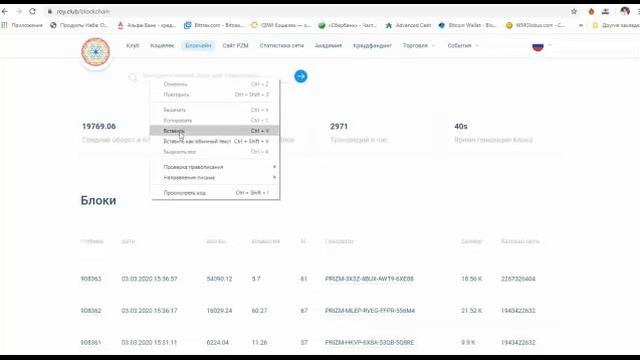Screen dimensions: 640x360
Task: Open the Академия navigation link
Action: (328, 46)
